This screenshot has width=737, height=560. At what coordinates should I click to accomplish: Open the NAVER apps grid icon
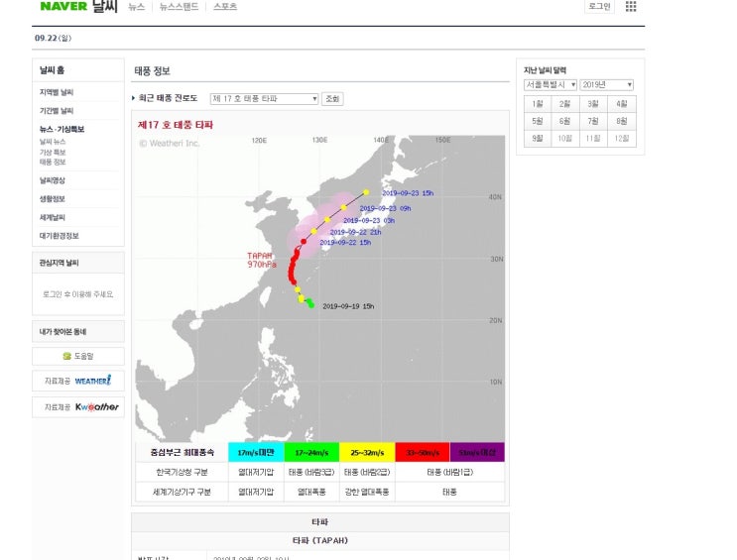[631, 6]
